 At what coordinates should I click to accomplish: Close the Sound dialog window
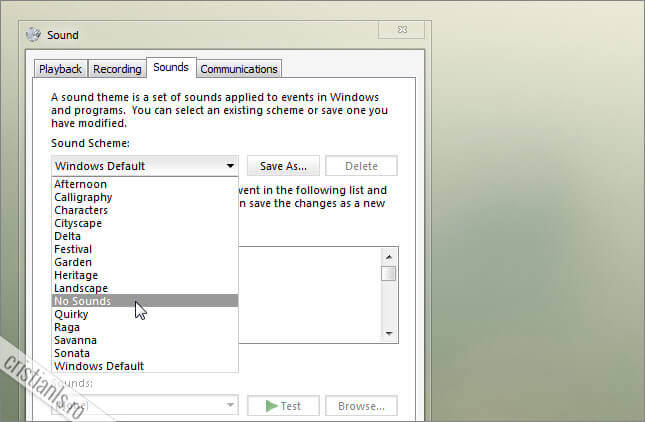pos(401,31)
